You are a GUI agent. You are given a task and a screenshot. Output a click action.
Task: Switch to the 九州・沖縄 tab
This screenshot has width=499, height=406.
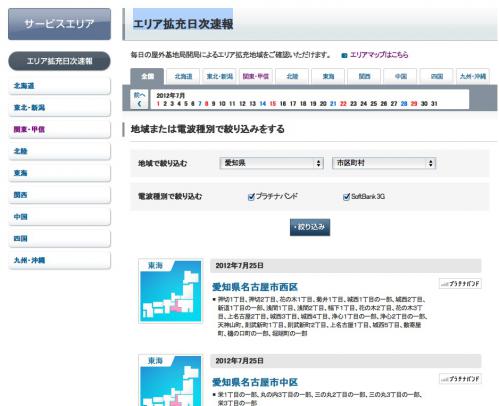coord(473,76)
